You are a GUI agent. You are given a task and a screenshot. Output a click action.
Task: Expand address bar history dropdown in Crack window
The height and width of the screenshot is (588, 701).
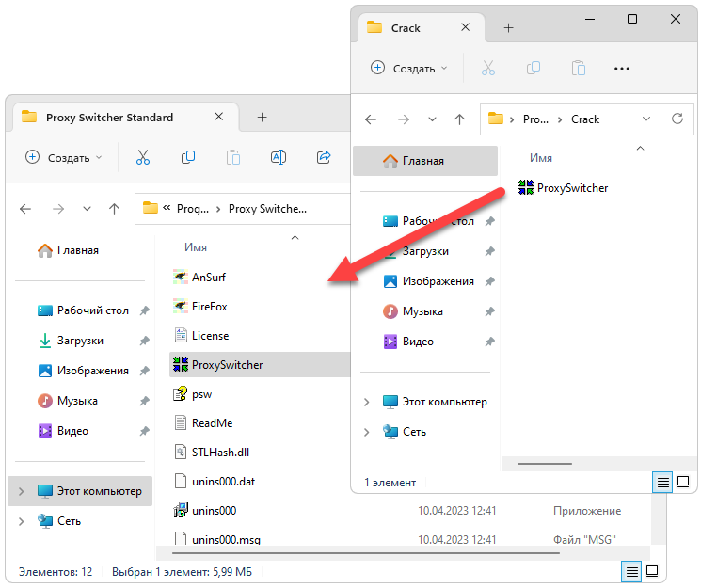click(x=646, y=119)
